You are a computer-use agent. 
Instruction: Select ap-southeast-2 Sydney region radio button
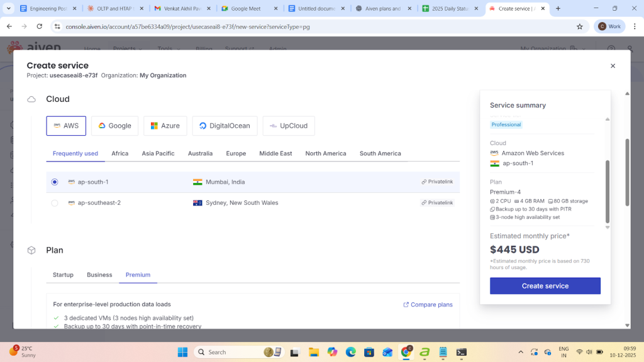coord(55,203)
